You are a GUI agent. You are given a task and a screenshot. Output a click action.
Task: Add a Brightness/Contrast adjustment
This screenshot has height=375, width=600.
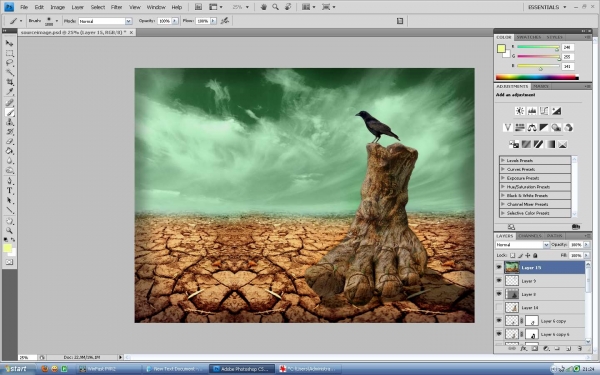[520, 111]
